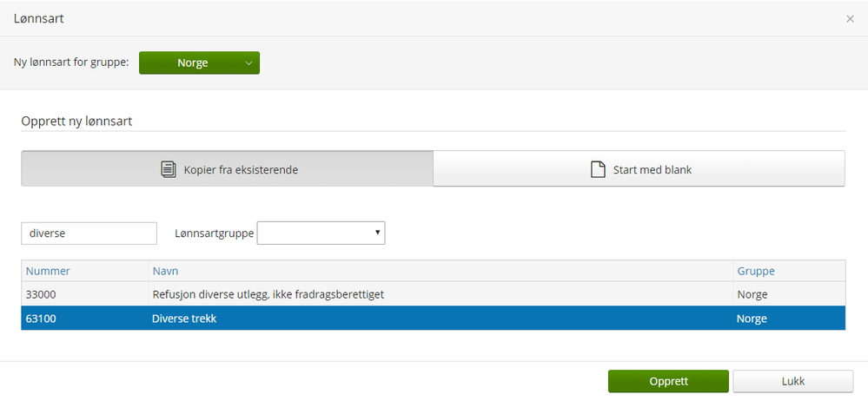Click Norge in the 33000 row
Viewport: 868px width, 401px height.
[x=752, y=294]
